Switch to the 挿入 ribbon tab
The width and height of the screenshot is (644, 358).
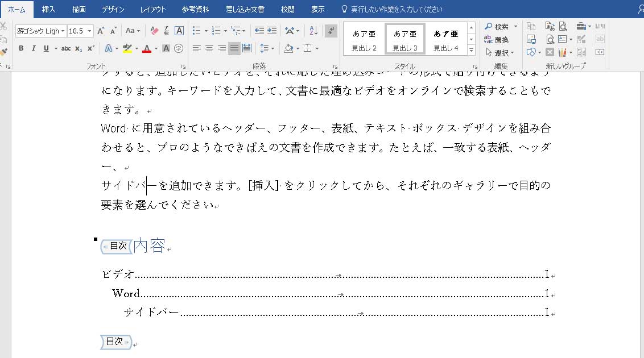point(49,9)
